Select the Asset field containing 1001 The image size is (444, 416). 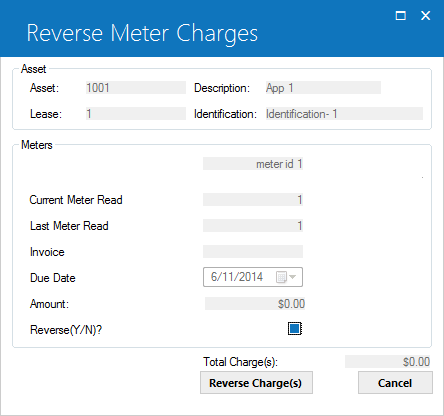(136, 88)
